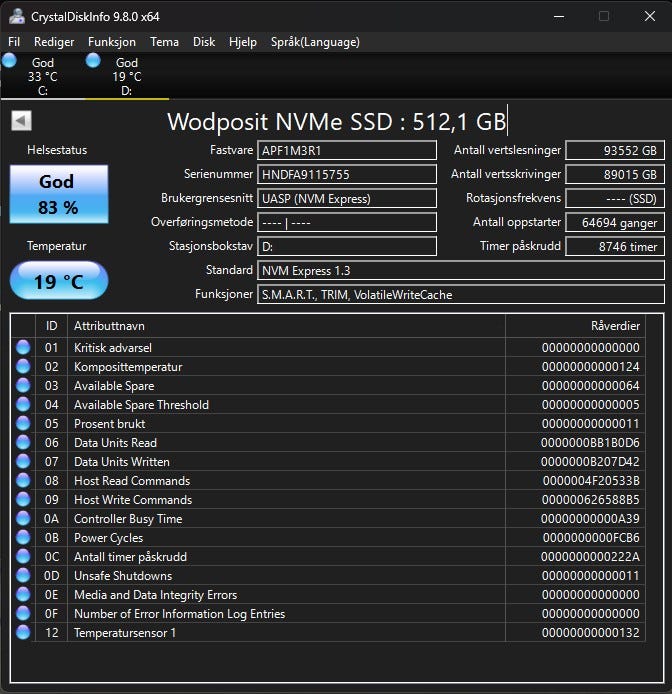Click the Standard field NVM Express 1.3
This screenshot has height=694, width=672.
tap(461, 270)
